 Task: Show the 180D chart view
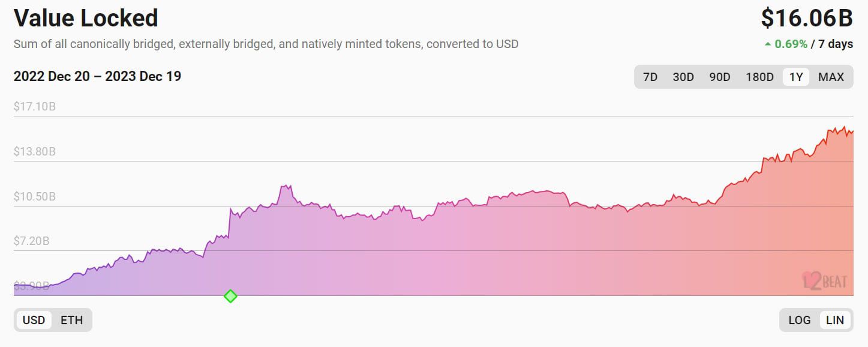click(758, 77)
